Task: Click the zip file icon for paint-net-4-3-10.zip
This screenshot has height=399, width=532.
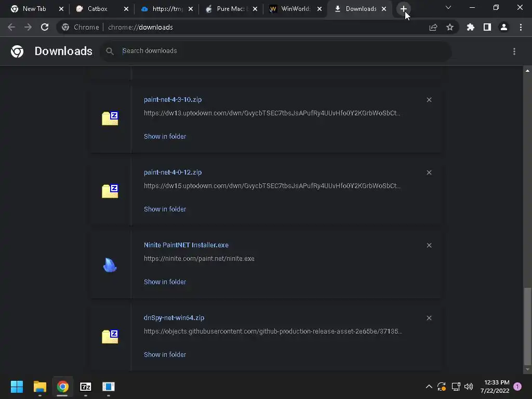Action: point(110,118)
